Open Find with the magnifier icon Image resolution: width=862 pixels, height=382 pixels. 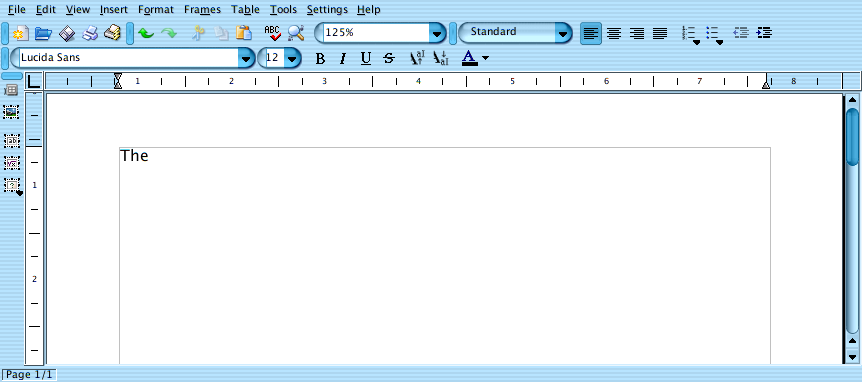click(x=296, y=33)
